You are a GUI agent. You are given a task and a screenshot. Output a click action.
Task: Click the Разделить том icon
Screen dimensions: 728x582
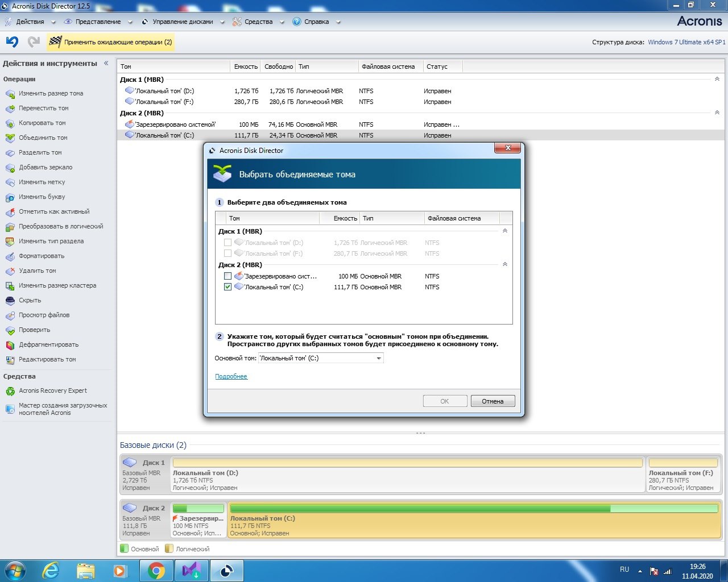click(10, 152)
